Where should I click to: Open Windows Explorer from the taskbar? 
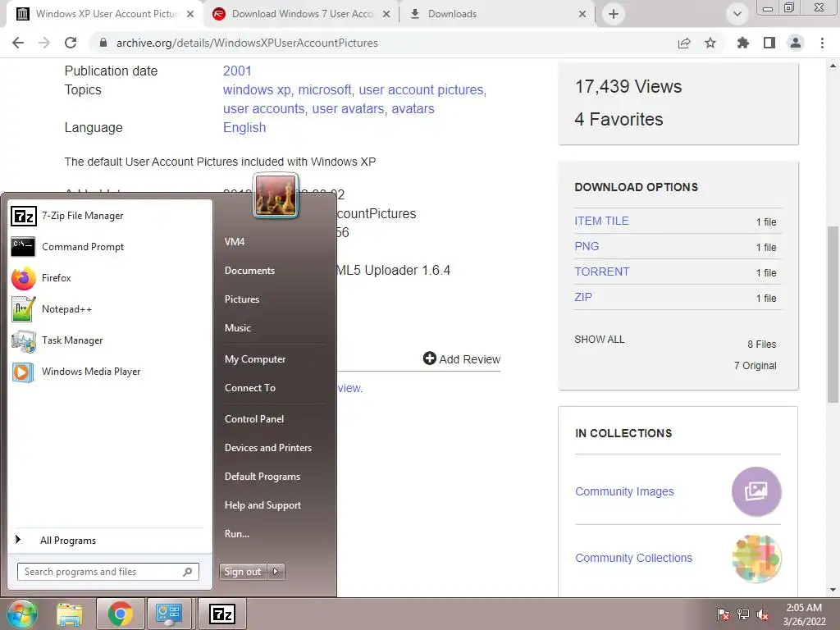pyautogui.click(x=70, y=614)
